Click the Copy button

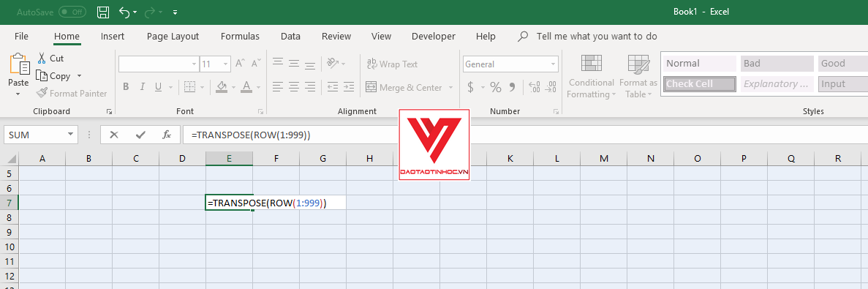tap(53, 76)
